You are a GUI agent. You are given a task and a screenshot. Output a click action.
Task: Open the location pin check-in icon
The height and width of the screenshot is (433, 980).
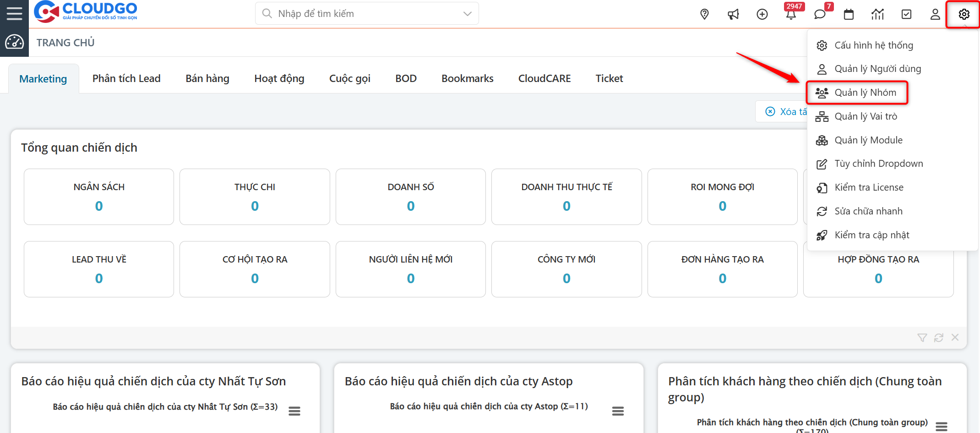tap(704, 14)
